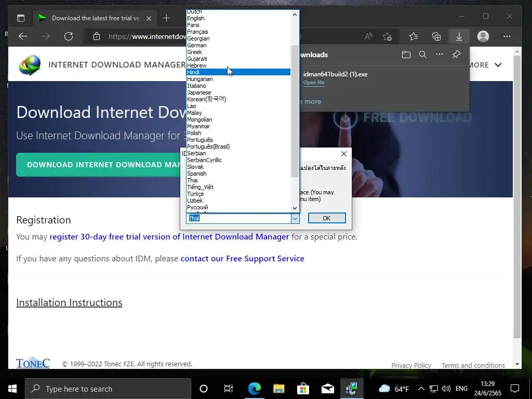Reload the page with the Refresh icon
Viewport: 532px width, 399px height.
pos(69,36)
